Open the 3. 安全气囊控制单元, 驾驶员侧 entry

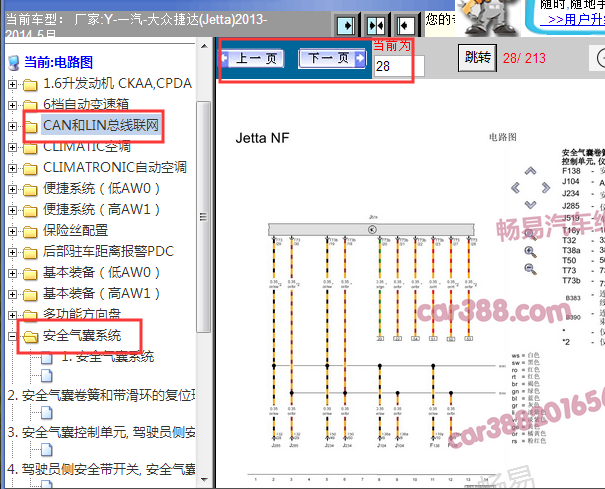pos(101,433)
